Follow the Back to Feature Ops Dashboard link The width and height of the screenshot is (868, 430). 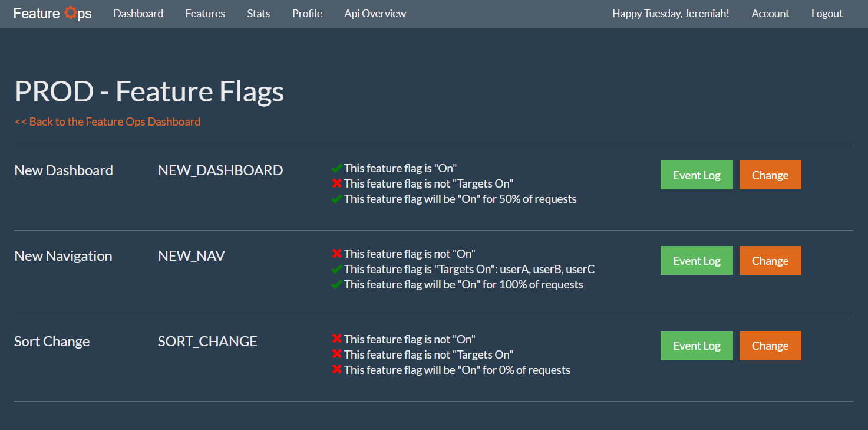point(107,122)
